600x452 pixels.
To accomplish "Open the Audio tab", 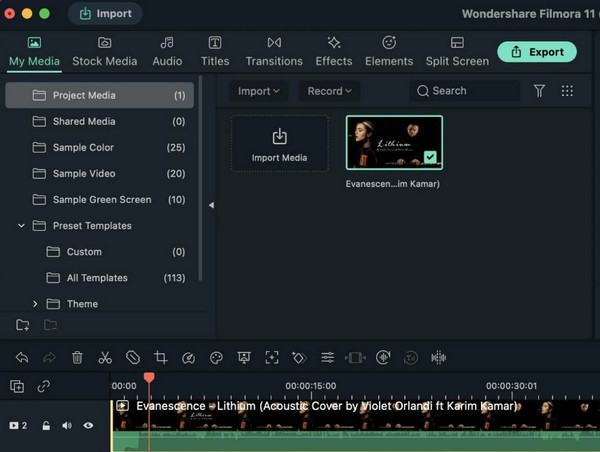I will pyautogui.click(x=167, y=52).
